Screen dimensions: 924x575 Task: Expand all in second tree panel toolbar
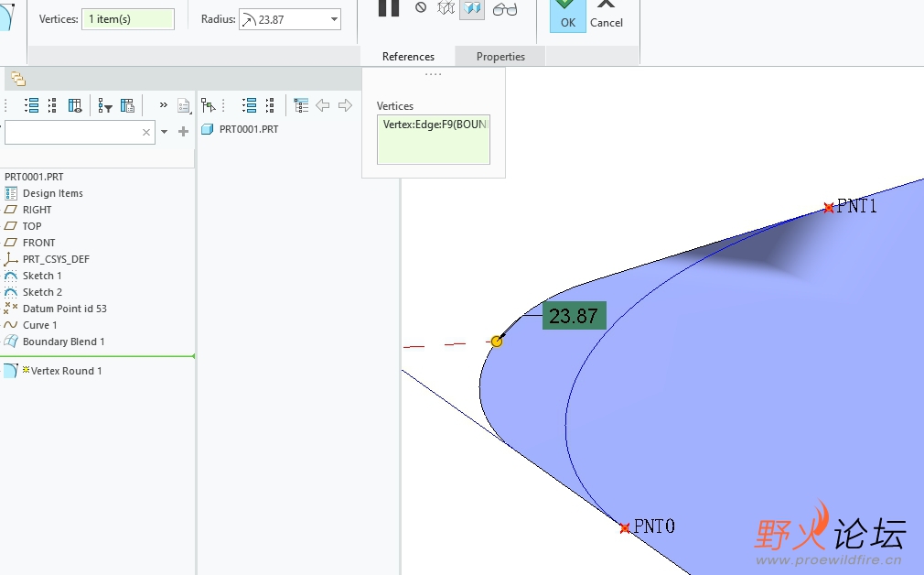(x=249, y=105)
